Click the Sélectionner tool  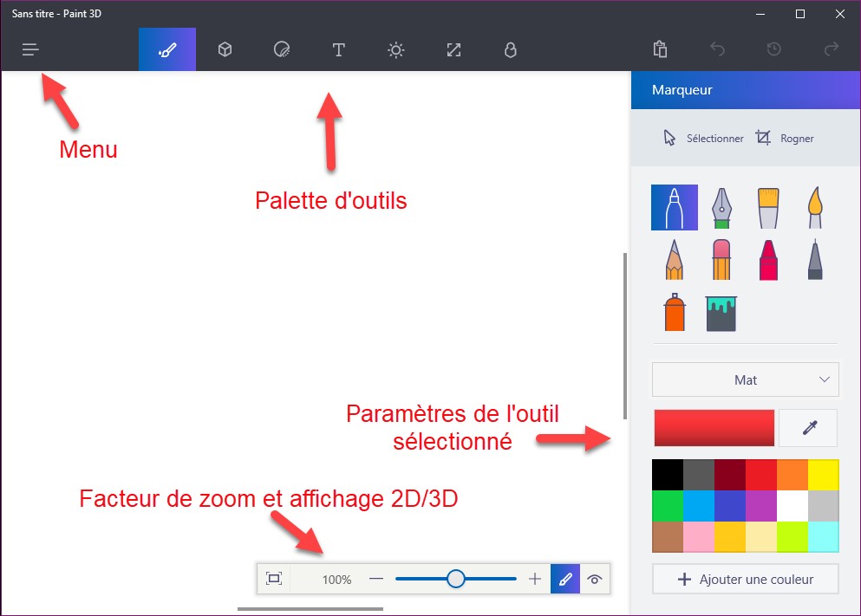click(703, 139)
